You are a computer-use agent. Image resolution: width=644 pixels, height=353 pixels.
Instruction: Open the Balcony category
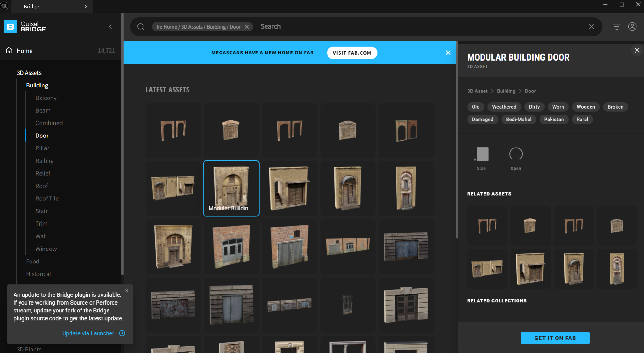[x=46, y=98]
